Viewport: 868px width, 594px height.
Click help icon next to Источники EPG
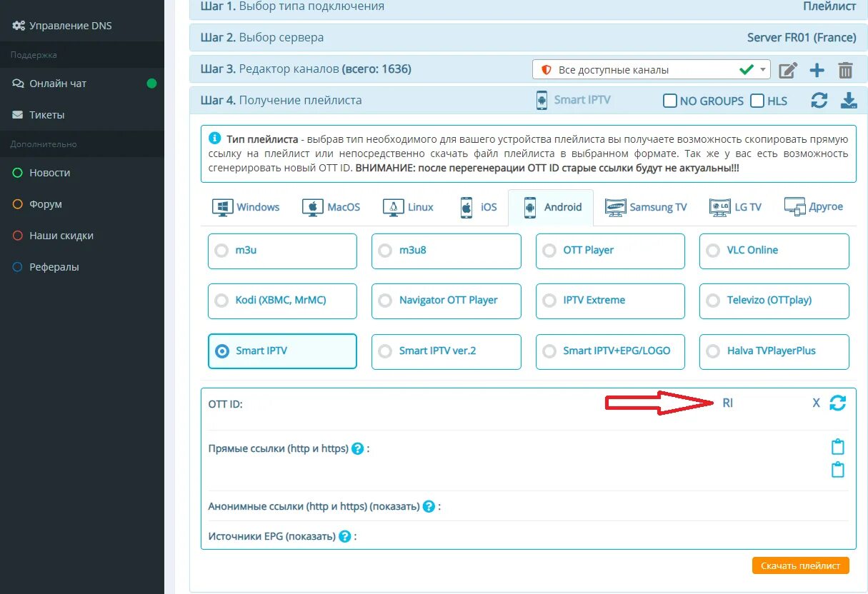point(344,536)
